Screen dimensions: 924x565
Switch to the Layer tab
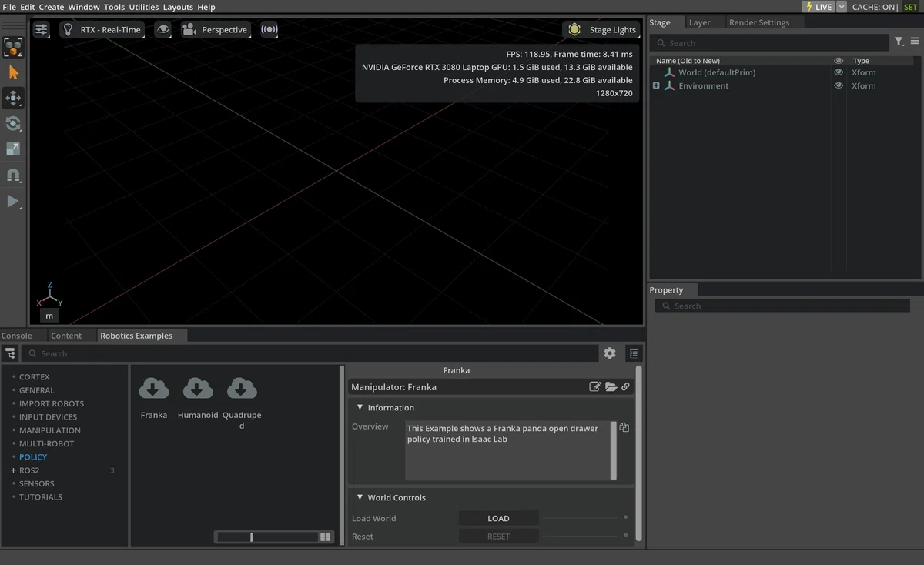coord(700,22)
